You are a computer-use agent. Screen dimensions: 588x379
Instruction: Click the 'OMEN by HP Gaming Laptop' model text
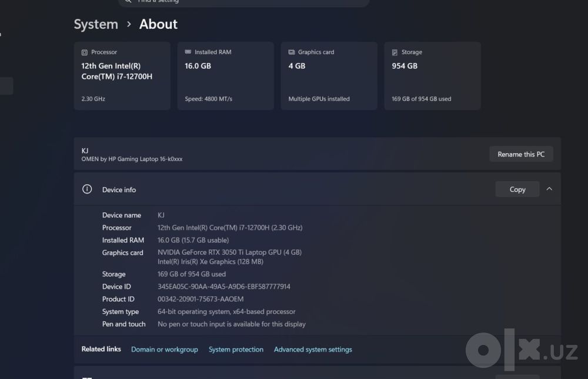pyautogui.click(x=132, y=159)
